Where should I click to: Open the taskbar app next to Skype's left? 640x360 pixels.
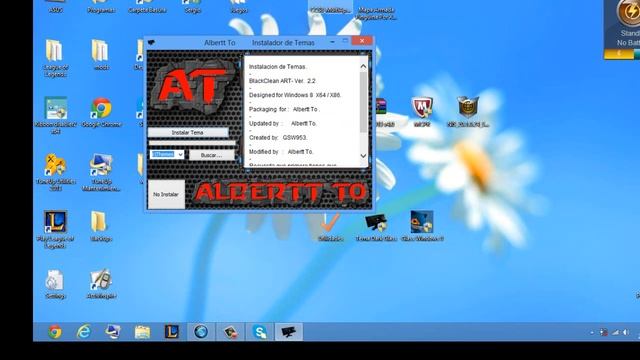pos(231,332)
